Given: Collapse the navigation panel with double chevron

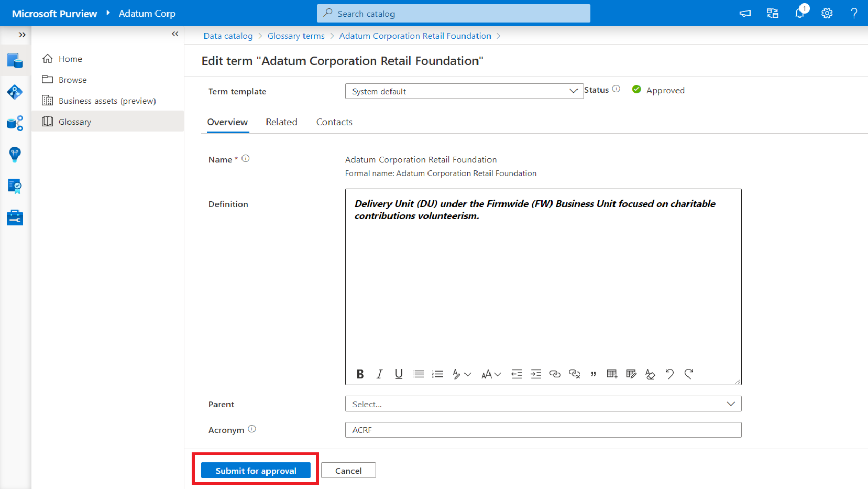Looking at the screenshot, I should [175, 34].
